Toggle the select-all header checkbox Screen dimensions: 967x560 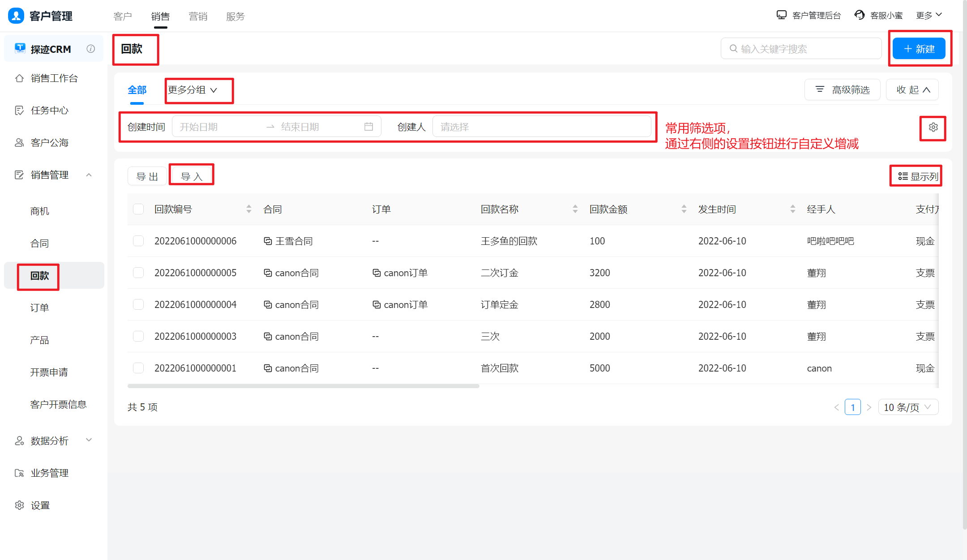(x=138, y=209)
